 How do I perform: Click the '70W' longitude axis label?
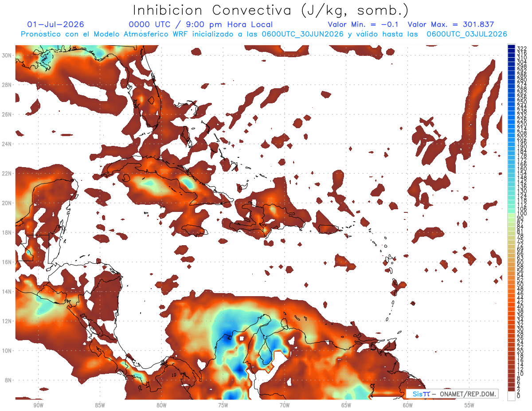tap(285, 405)
